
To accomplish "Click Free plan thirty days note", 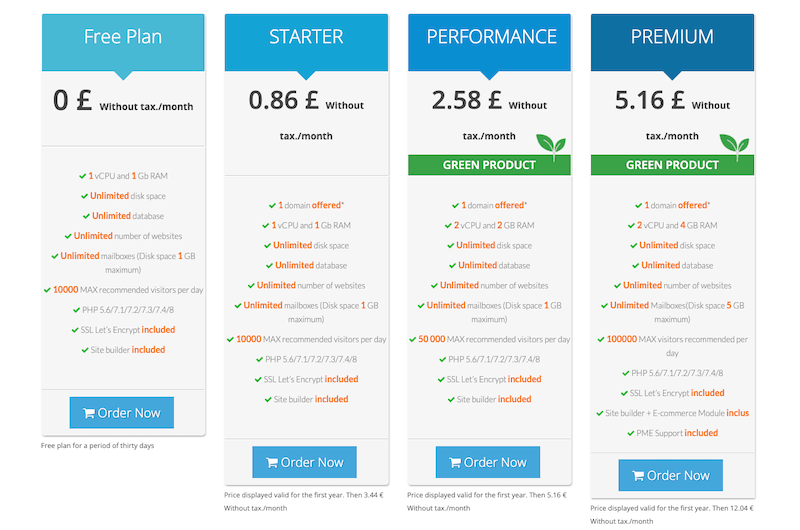I will pyautogui.click(x=97, y=445).
